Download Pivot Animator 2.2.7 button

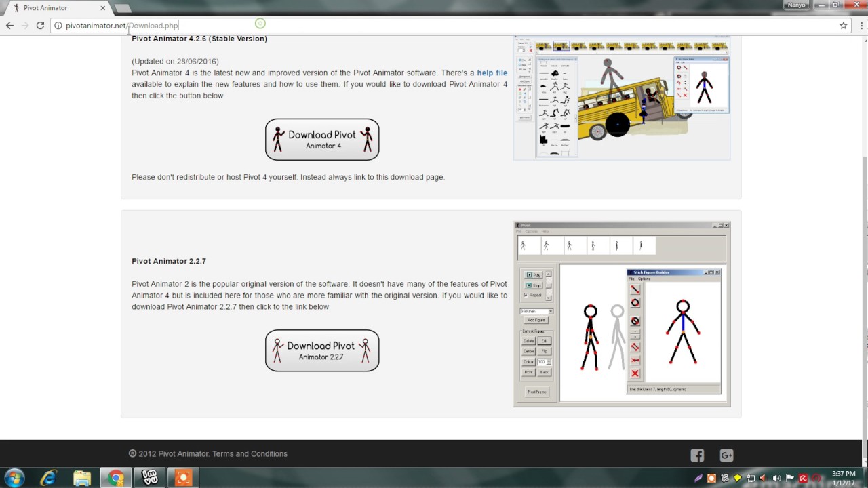(x=322, y=350)
